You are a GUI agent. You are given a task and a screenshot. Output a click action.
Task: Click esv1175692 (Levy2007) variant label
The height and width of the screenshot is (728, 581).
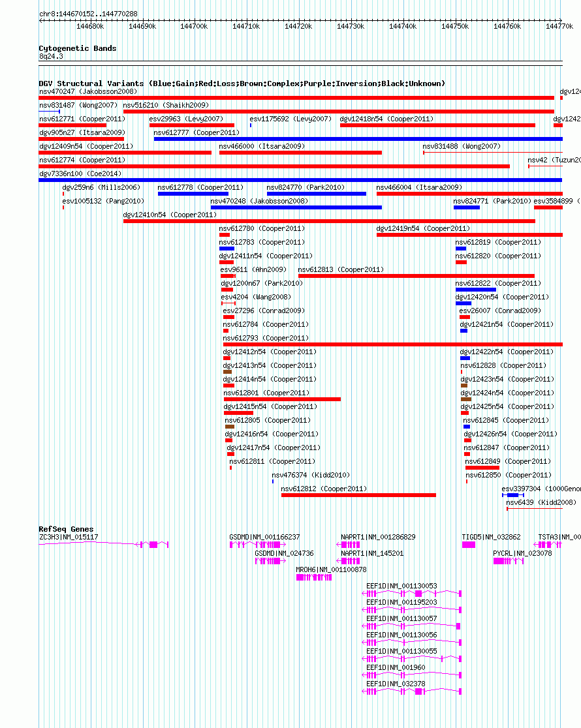[290, 119]
